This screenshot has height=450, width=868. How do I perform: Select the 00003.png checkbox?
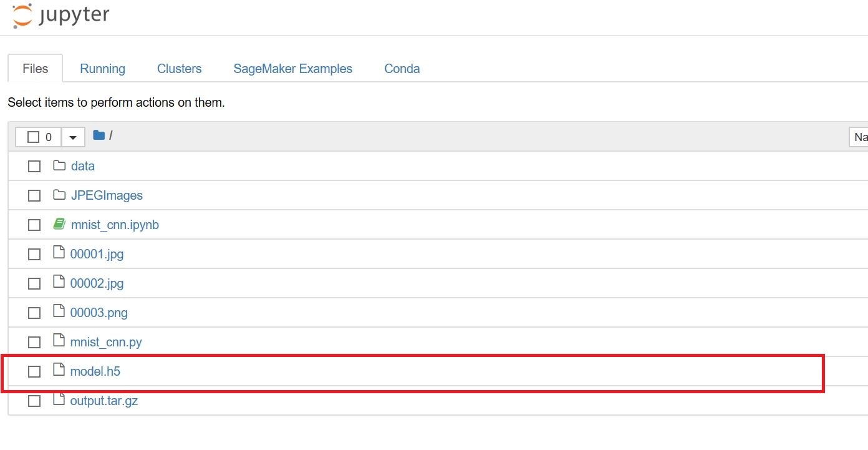click(x=34, y=313)
